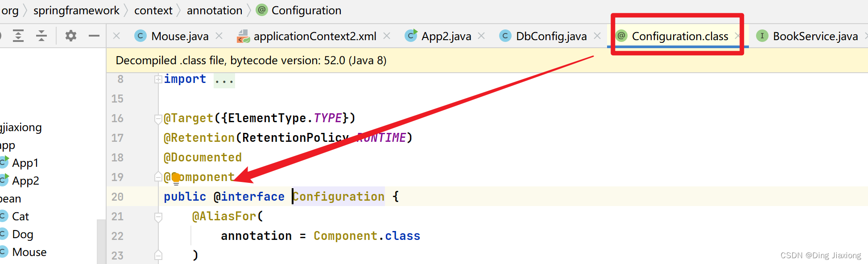Click the interface icon on BookService.java tab
Screen dimensions: 868x264
762,36
